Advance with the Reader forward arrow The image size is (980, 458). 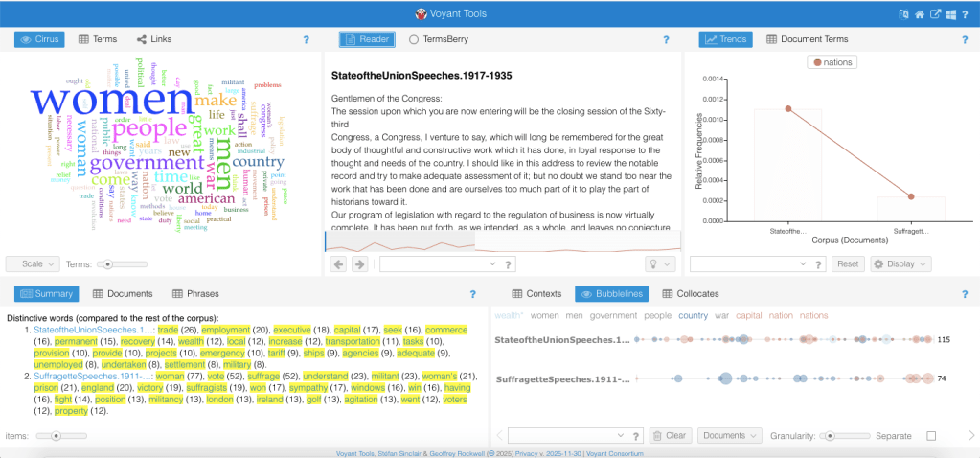point(358,263)
